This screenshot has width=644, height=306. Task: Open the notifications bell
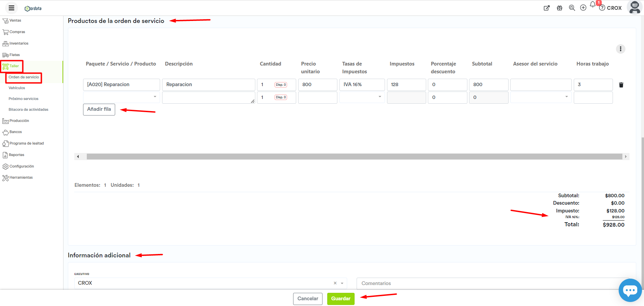point(593,5)
